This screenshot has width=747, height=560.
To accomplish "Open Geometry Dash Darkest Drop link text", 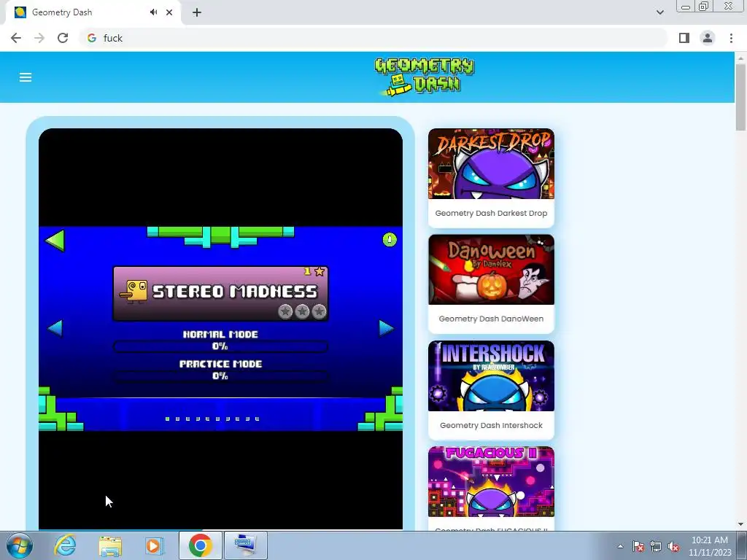I will (x=491, y=214).
